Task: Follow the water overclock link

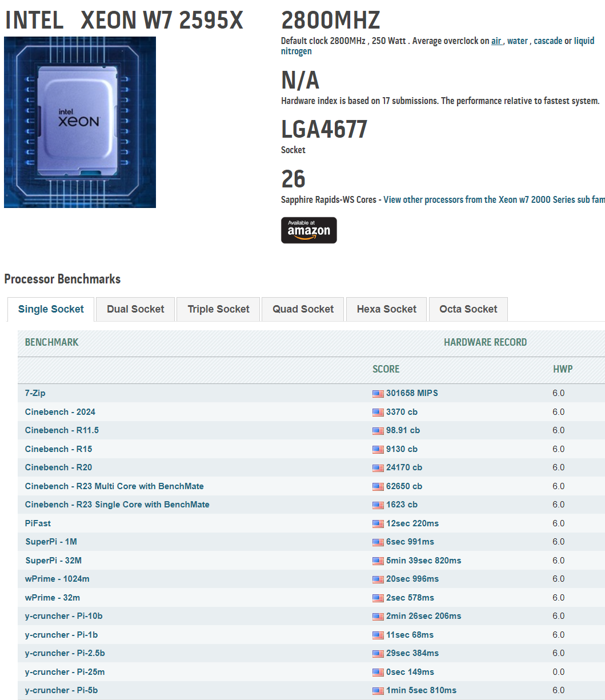Action: coord(518,41)
